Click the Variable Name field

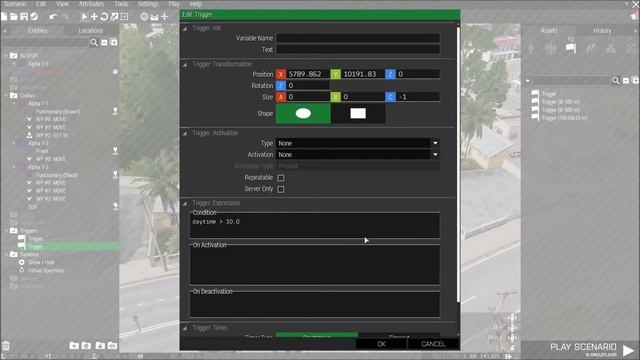[x=358, y=38]
